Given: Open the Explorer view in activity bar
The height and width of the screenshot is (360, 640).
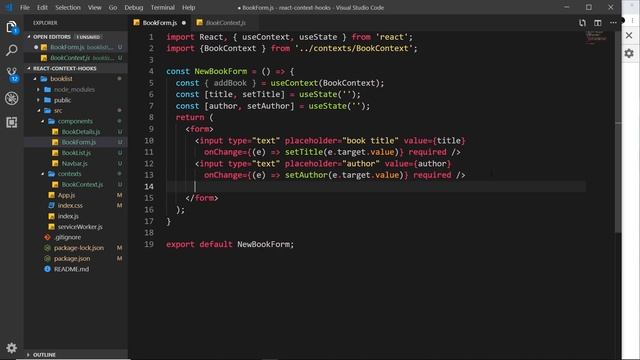Looking at the screenshot, I should click(x=11, y=27).
